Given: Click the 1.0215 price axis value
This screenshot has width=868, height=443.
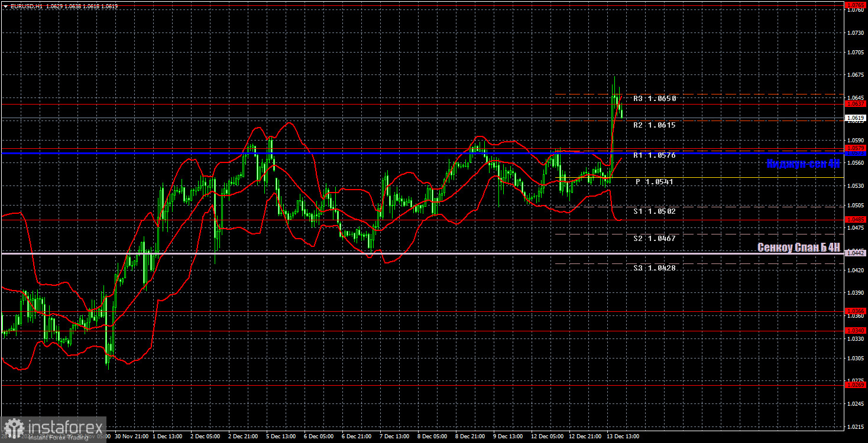Looking at the screenshot, I should [x=855, y=426].
